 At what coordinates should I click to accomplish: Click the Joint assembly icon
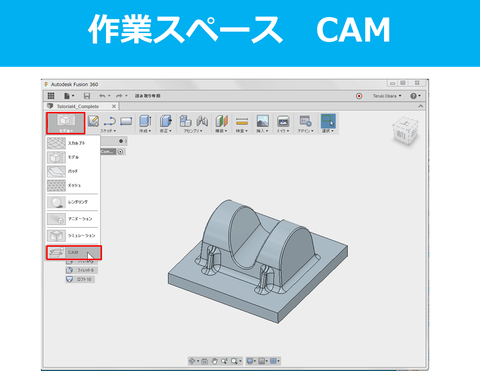click(x=202, y=121)
